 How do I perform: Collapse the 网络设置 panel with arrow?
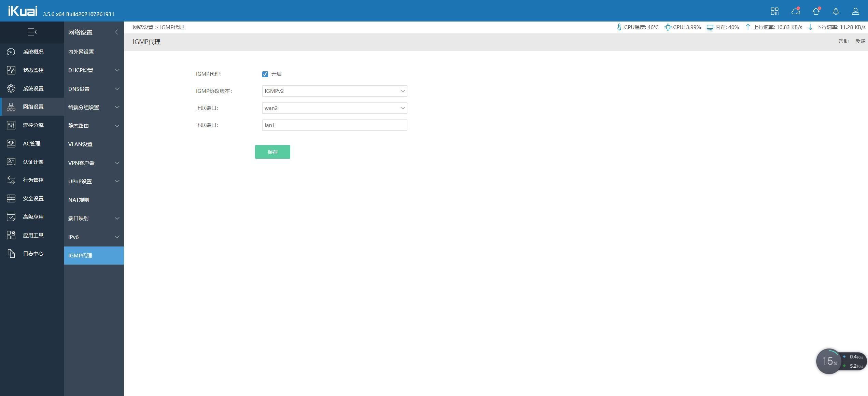[116, 32]
